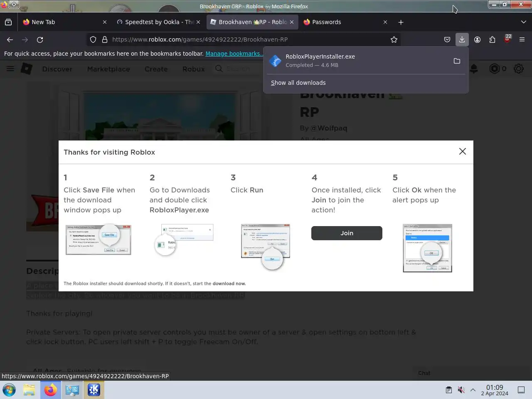Click the Manage bookmarks link
This screenshot has height=399, width=532.
[234, 54]
